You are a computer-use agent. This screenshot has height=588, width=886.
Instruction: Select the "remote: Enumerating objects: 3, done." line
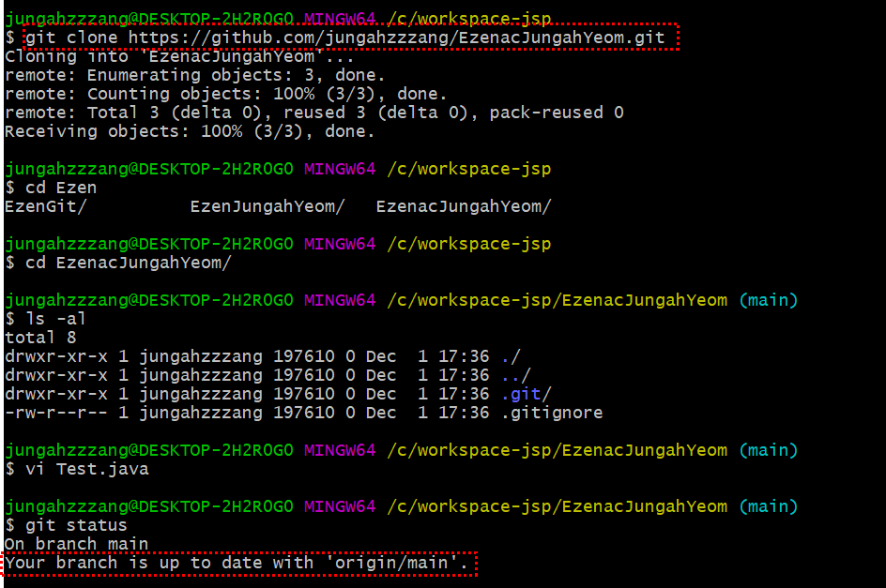point(194,75)
